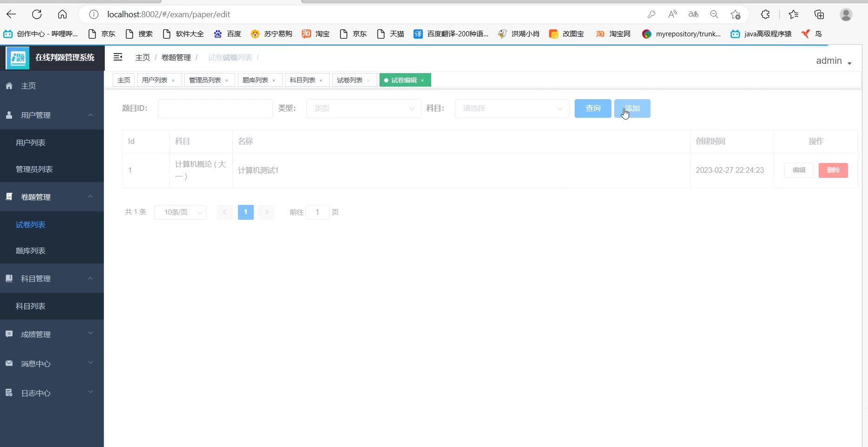Focus the 题目ID input field

point(215,108)
